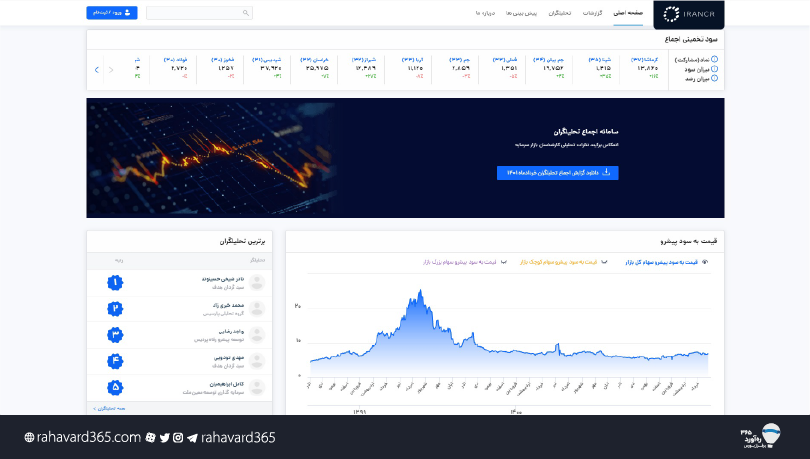Click the user icon on the login button
This screenshot has width=810, height=459.
(x=127, y=12)
